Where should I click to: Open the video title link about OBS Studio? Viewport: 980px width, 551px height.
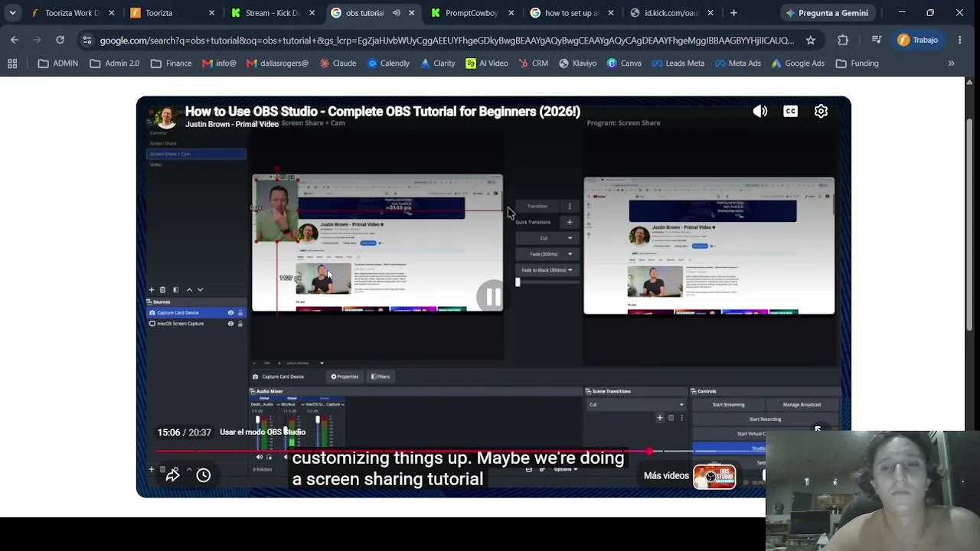click(x=383, y=112)
